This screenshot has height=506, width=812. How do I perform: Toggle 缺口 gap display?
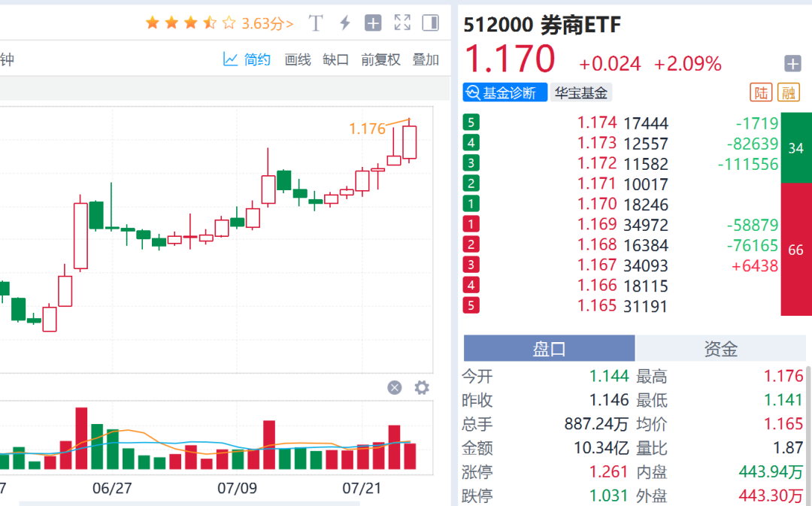[x=335, y=59]
